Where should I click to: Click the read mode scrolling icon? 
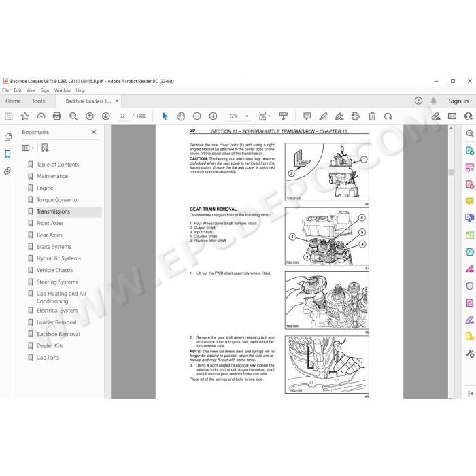(x=284, y=116)
